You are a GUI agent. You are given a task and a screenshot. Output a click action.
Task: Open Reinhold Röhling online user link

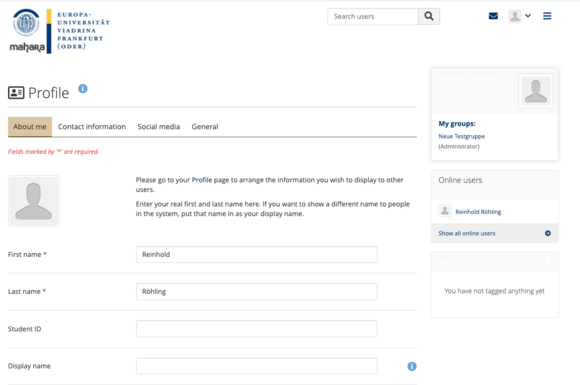(x=478, y=212)
